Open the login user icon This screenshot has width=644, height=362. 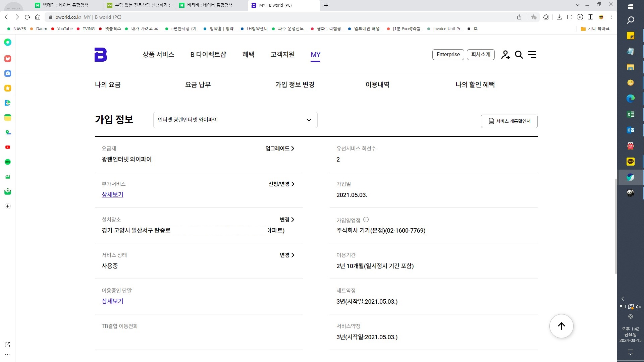(505, 55)
